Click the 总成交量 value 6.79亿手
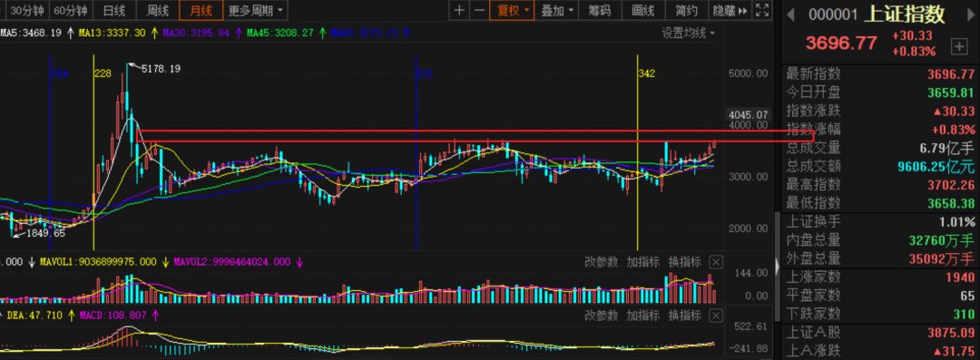The height and width of the screenshot is (360, 980). 946,149
